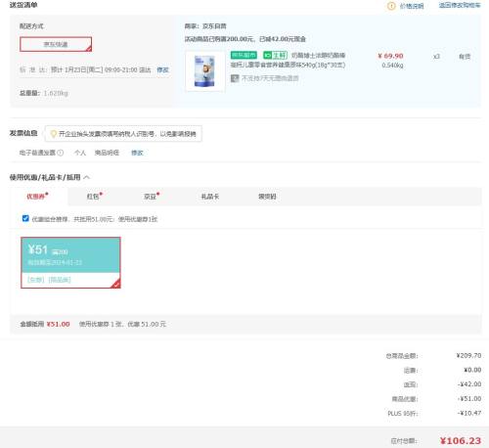Image resolution: width=489 pixels, height=448 pixels.
Task: Select the JD Express delivery option
Action: point(56,44)
